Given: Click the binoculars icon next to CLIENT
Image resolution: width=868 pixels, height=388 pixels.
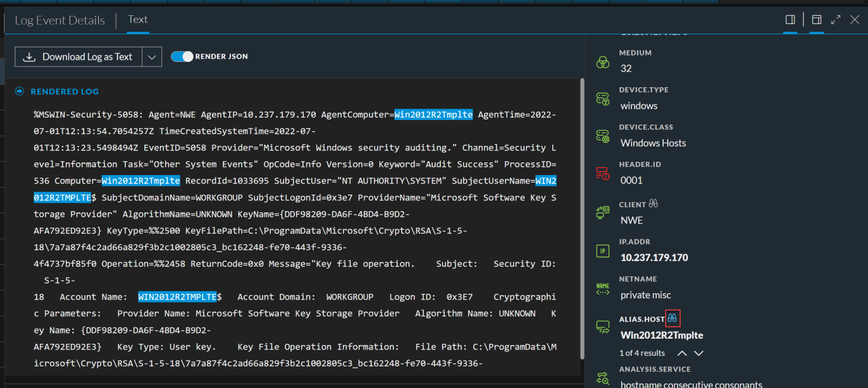Looking at the screenshot, I should (654, 204).
